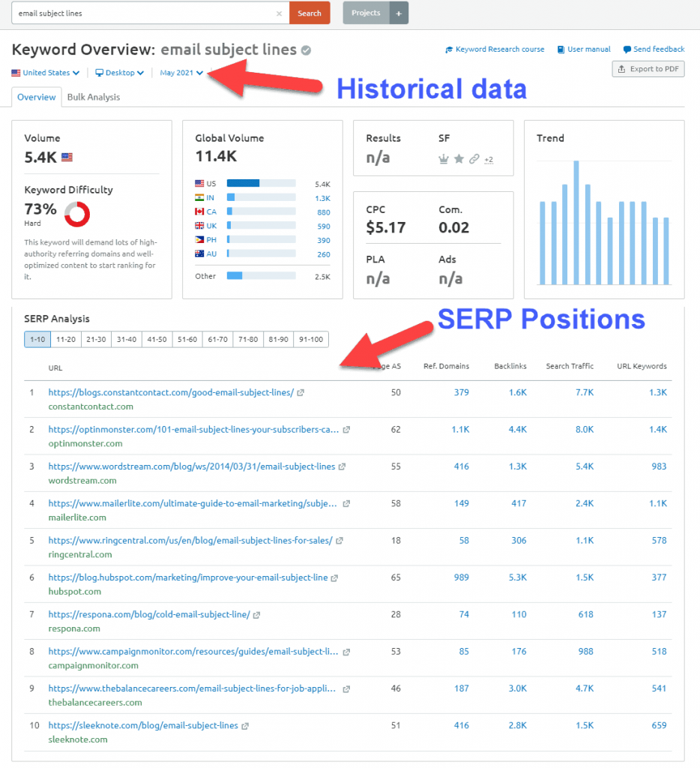Screen dimensions: 700x768
Task: Click the link SERP feature icon
Action: [474, 159]
